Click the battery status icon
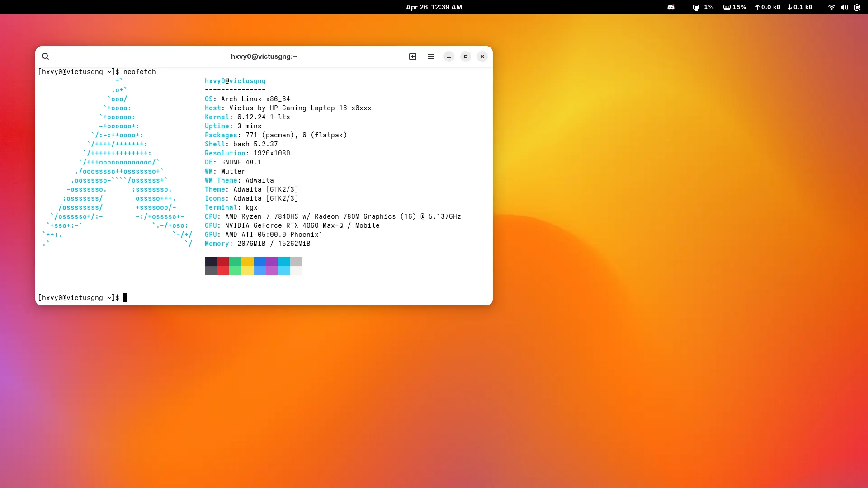This screenshot has height=488, width=868. tap(857, 7)
